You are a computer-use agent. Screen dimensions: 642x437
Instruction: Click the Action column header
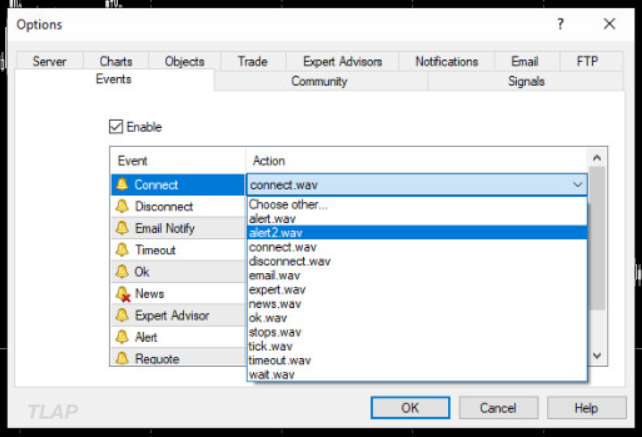416,161
